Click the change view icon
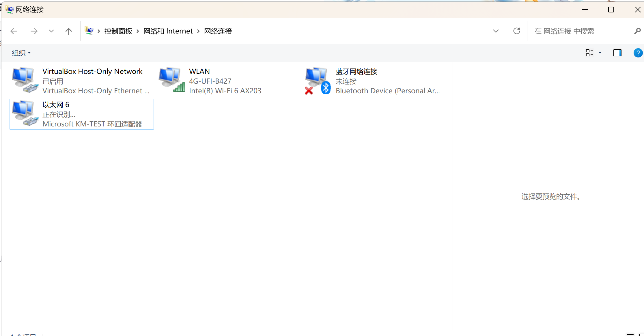This screenshot has width=644, height=336. click(x=589, y=53)
